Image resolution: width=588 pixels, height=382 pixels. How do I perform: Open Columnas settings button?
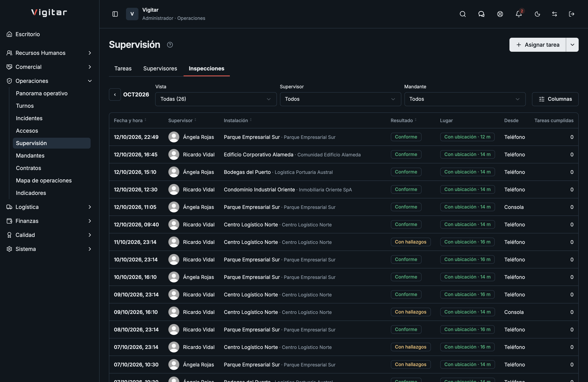point(555,99)
